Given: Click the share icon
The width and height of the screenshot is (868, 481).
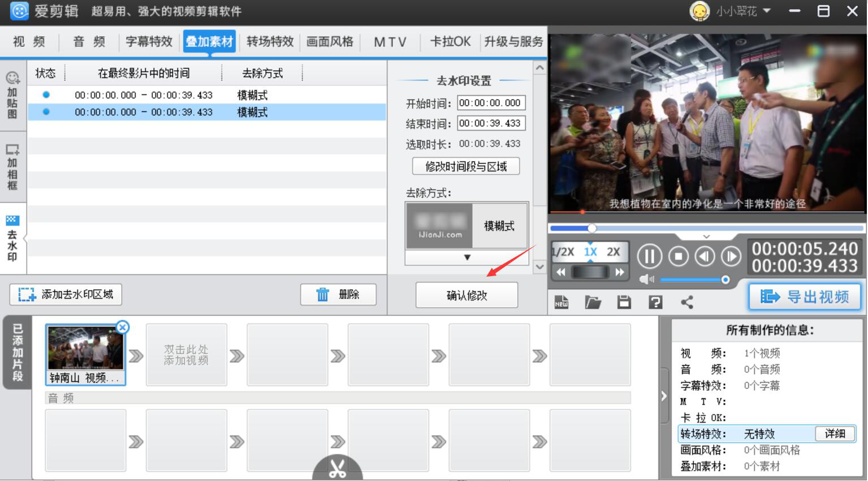Looking at the screenshot, I should tap(687, 302).
